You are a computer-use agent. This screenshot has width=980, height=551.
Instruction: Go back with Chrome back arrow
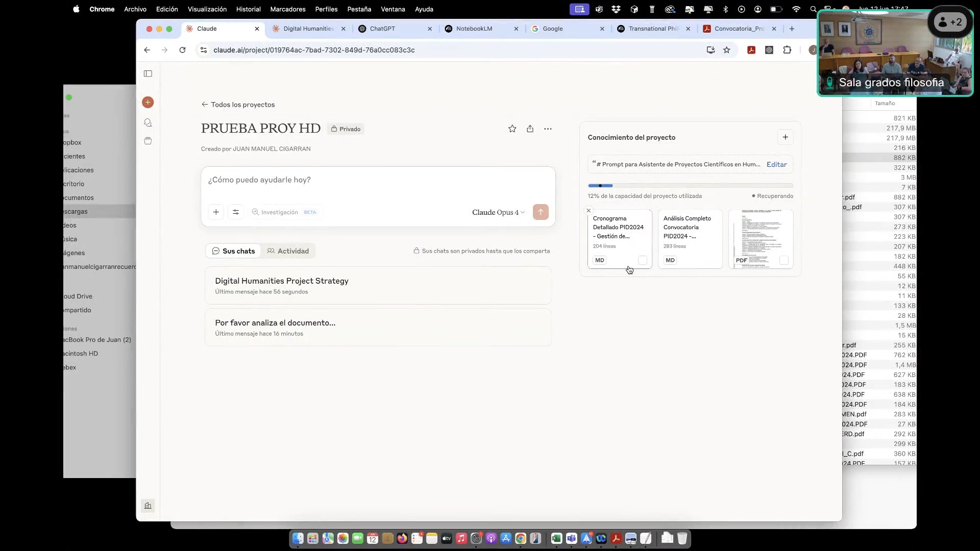click(x=147, y=50)
